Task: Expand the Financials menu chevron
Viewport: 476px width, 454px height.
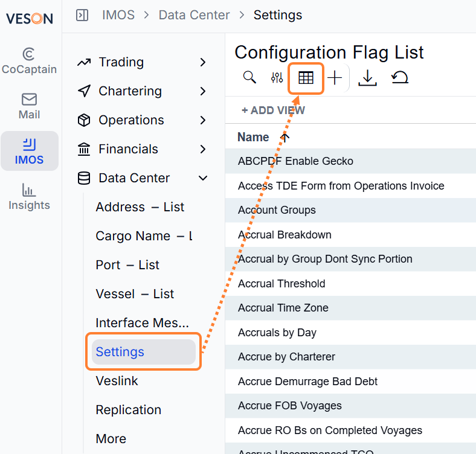Action: pyautogui.click(x=203, y=149)
